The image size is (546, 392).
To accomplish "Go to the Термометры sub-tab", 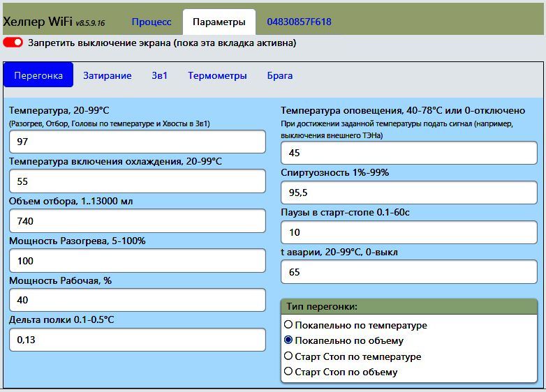I will (x=217, y=75).
